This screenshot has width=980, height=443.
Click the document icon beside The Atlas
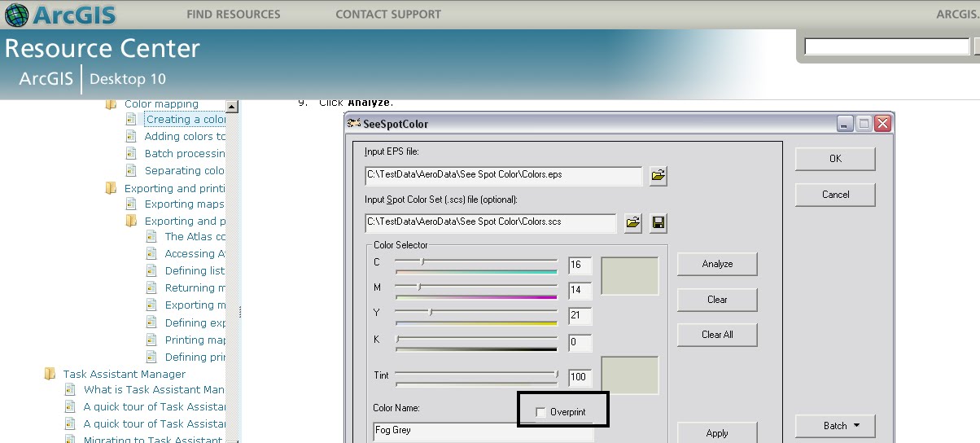(x=151, y=236)
